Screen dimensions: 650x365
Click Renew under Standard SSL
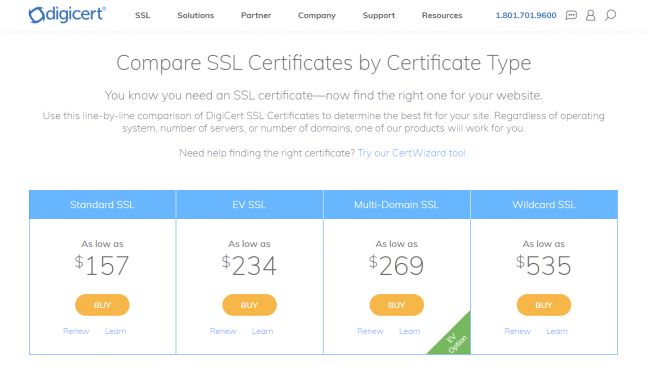(76, 331)
